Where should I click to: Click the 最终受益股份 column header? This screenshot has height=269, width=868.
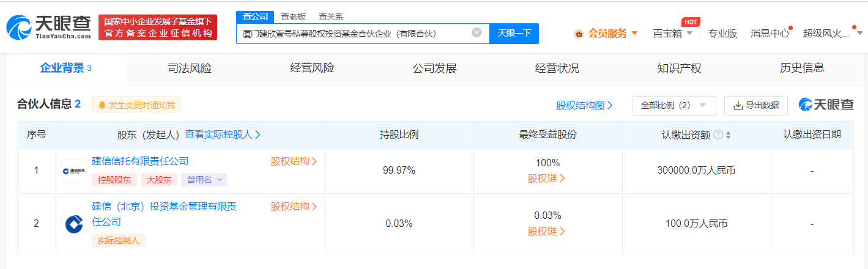click(547, 134)
